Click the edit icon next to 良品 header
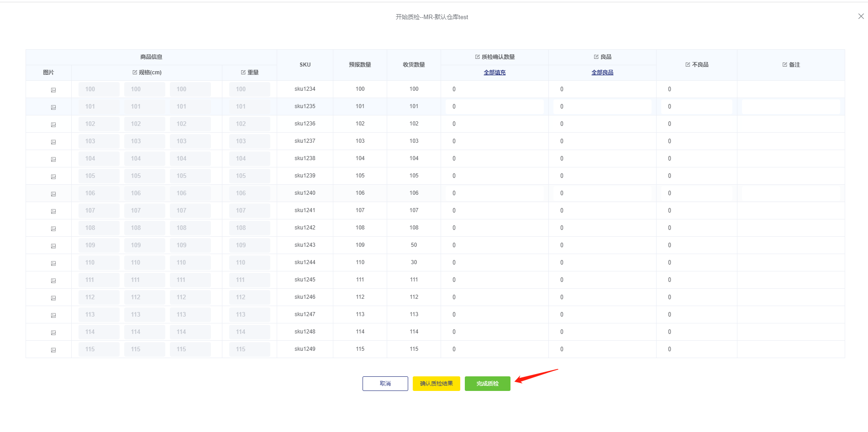The height and width of the screenshot is (432, 868). click(596, 57)
